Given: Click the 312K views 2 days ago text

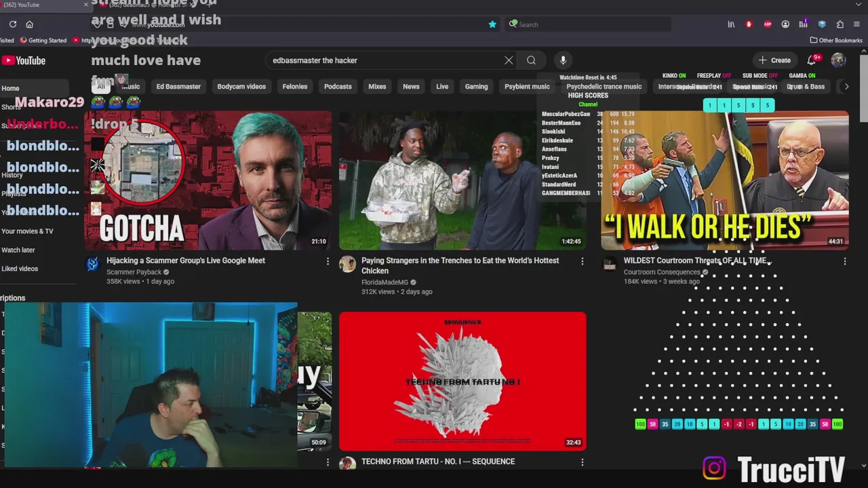Looking at the screenshot, I should (397, 291).
